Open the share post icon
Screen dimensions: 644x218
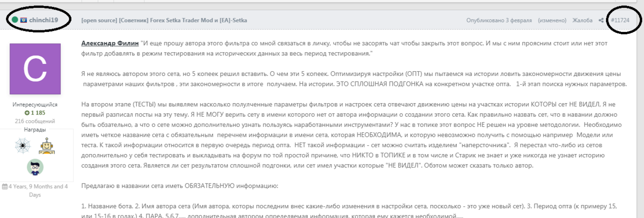click(601, 20)
